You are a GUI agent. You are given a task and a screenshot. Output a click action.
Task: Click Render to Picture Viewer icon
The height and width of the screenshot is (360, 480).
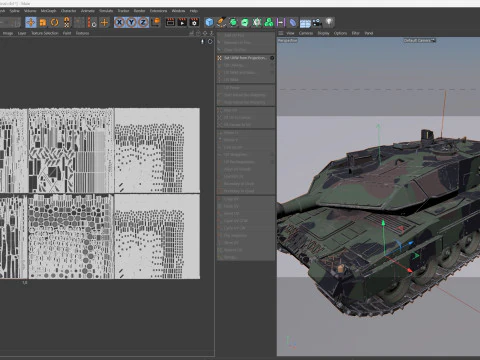182,23
